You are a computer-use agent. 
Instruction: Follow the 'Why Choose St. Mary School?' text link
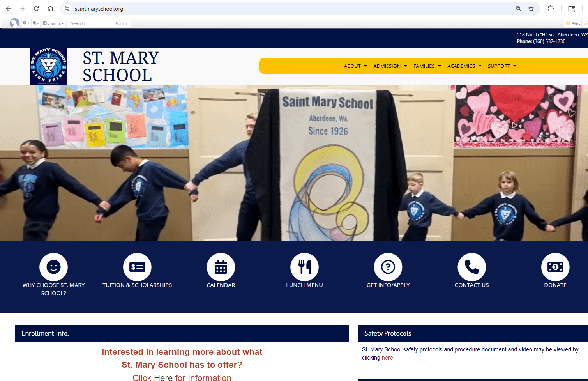54,289
